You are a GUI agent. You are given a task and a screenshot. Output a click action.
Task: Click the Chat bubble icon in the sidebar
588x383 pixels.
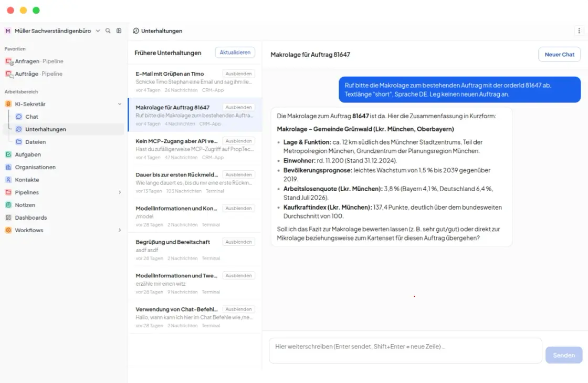(19, 117)
